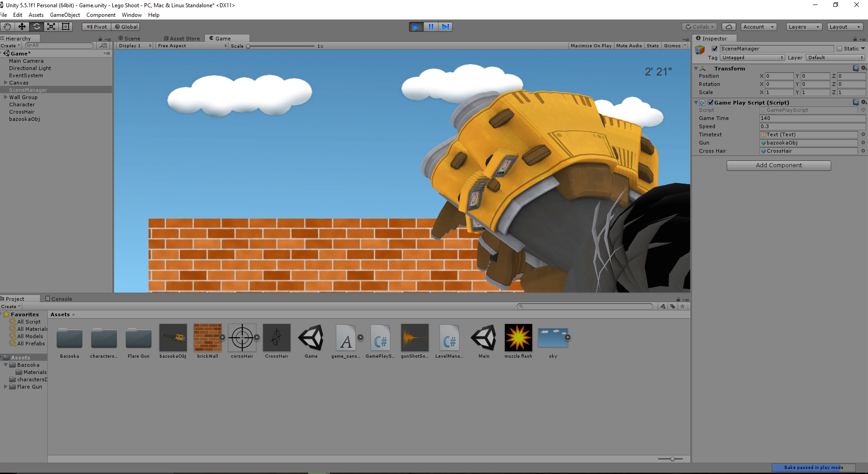Open Collab button

699,27
